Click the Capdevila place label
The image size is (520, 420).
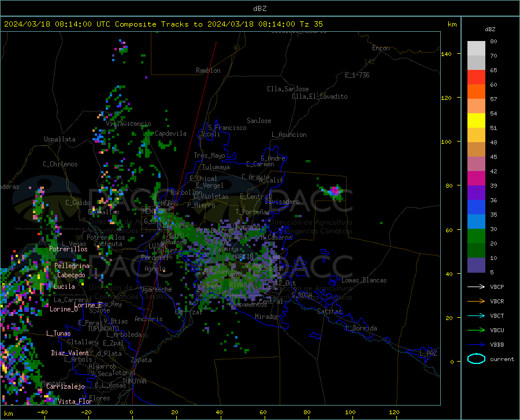170,133
